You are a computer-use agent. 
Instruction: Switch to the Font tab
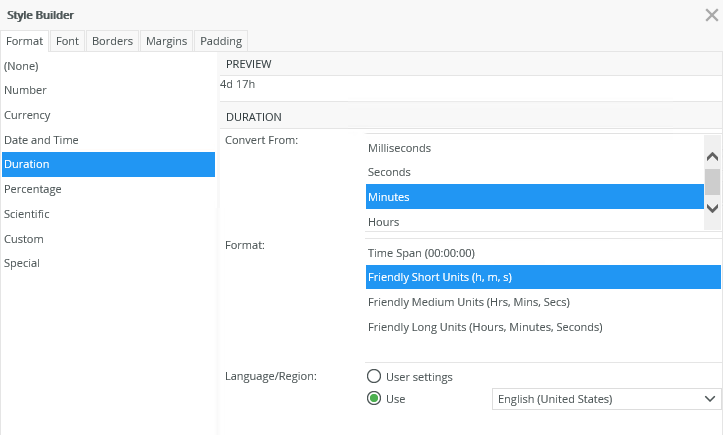point(67,41)
